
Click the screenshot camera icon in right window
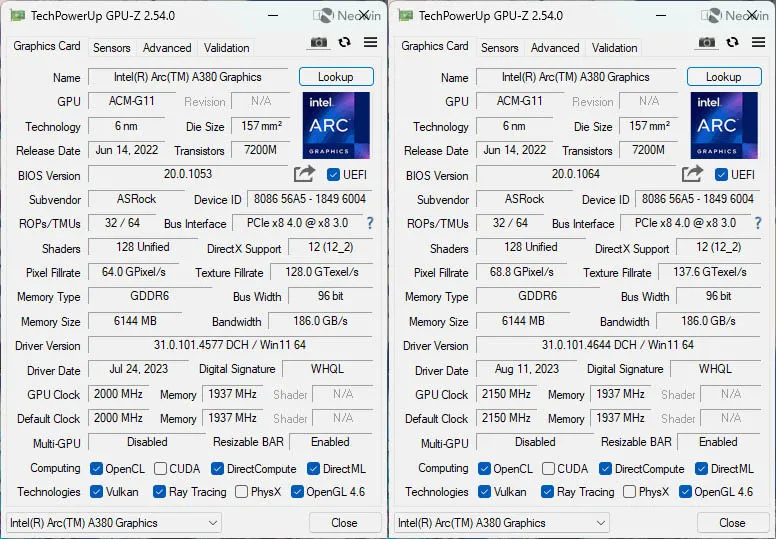click(x=707, y=43)
